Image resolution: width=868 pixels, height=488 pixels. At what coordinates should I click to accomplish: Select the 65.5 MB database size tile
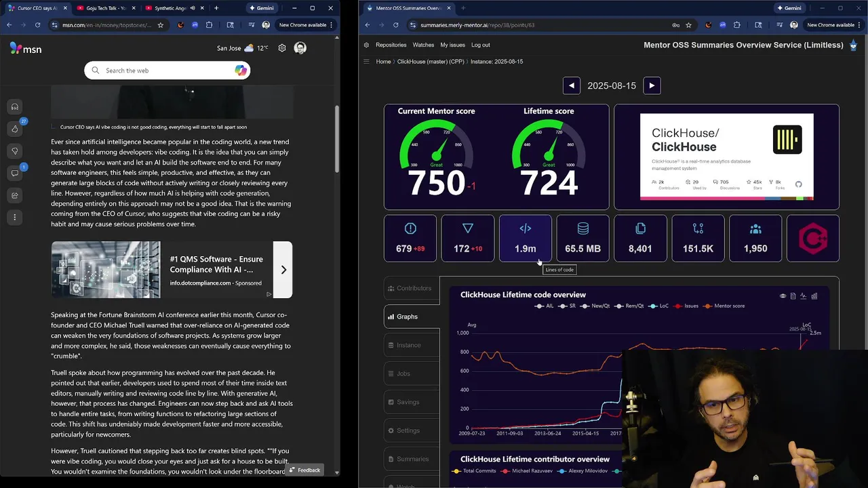pyautogui.click(x=583, y=239)
